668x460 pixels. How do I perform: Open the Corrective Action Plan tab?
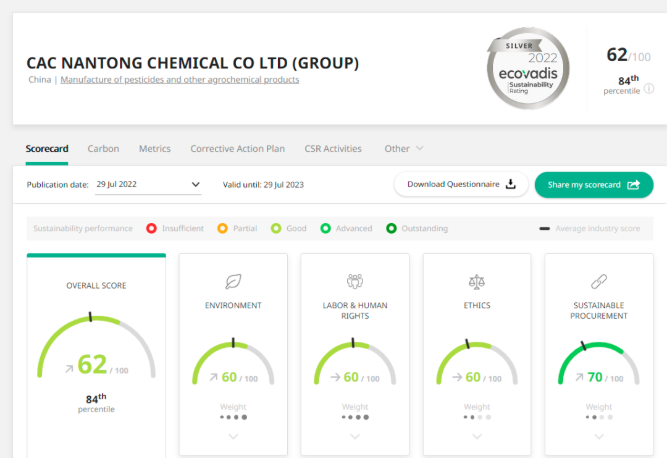[x=237, y=149]
